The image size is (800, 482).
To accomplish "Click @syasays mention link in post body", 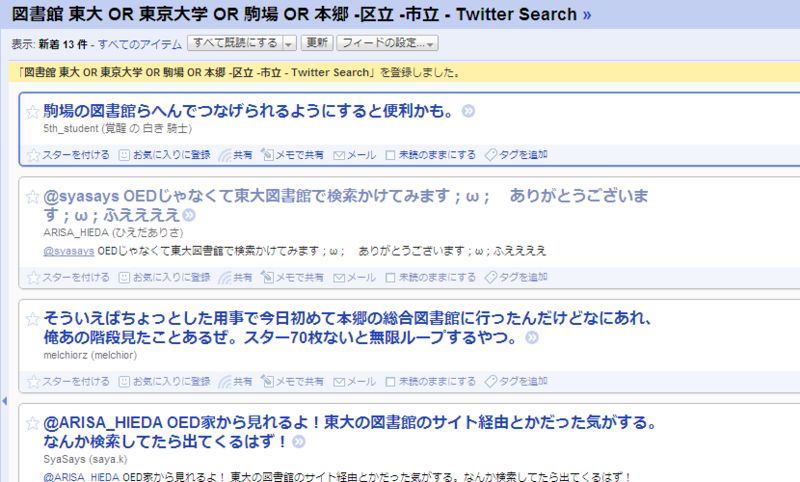I will [69, 251].
